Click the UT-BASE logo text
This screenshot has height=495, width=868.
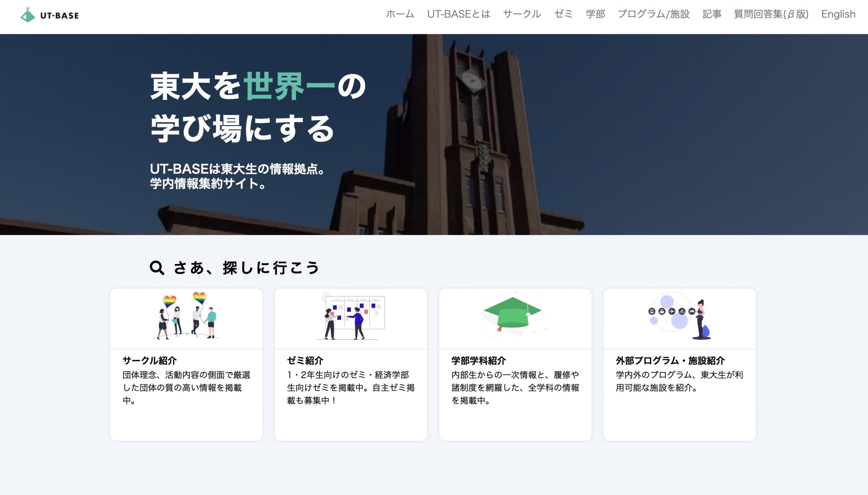60,16
